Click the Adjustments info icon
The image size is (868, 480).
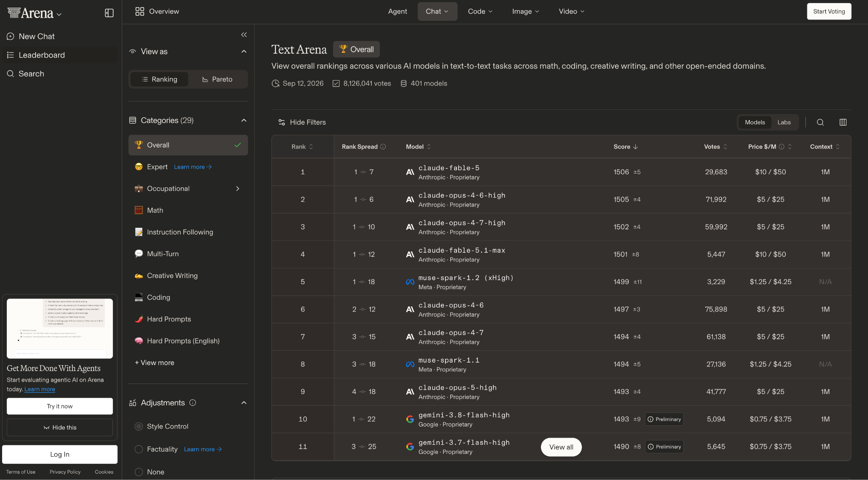(x=192, y=403)
